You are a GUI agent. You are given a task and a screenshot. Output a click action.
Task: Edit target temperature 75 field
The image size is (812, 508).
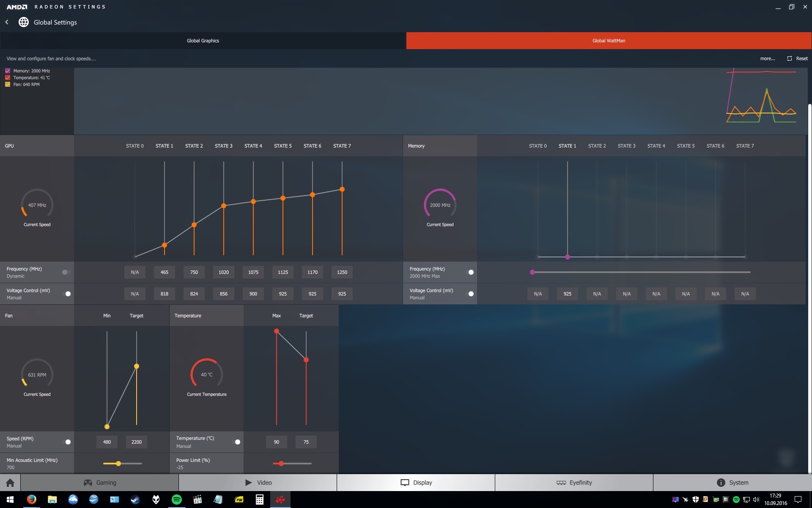[306, 442]
